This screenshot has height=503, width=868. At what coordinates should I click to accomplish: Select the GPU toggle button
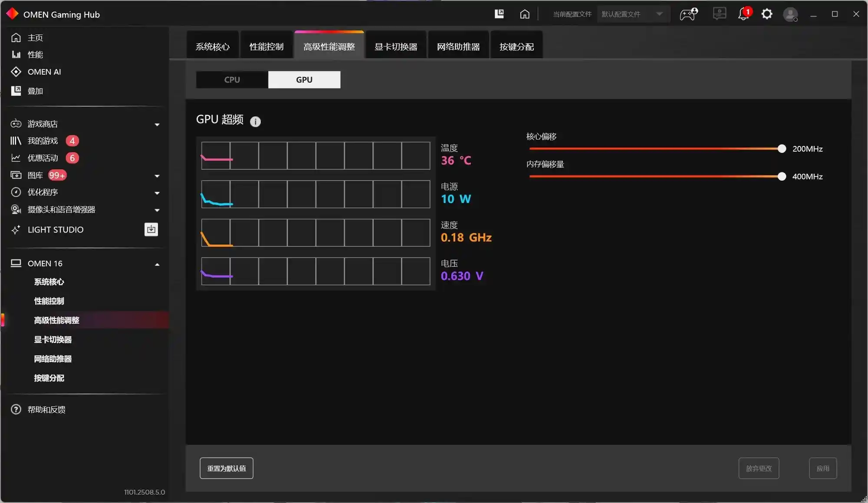(304, 80)
